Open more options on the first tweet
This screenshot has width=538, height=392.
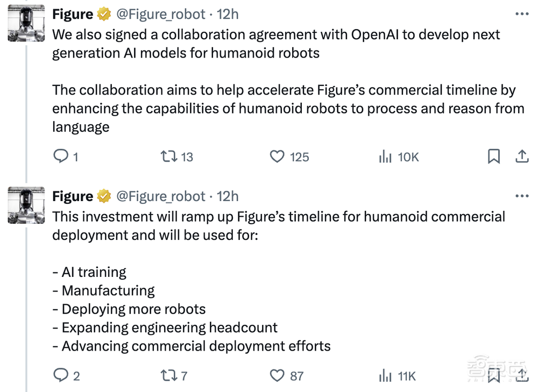tap(522, 13)
